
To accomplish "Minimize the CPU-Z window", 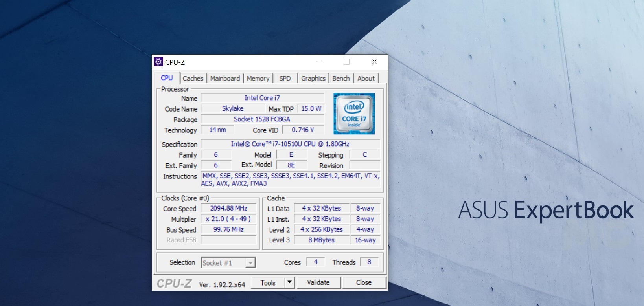I will point(320,62).
